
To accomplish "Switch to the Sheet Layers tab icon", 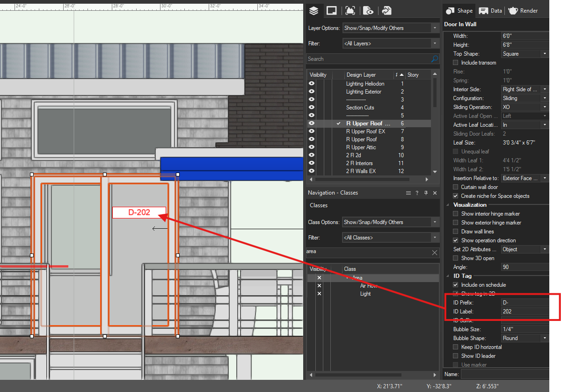I will pos(332,11).
